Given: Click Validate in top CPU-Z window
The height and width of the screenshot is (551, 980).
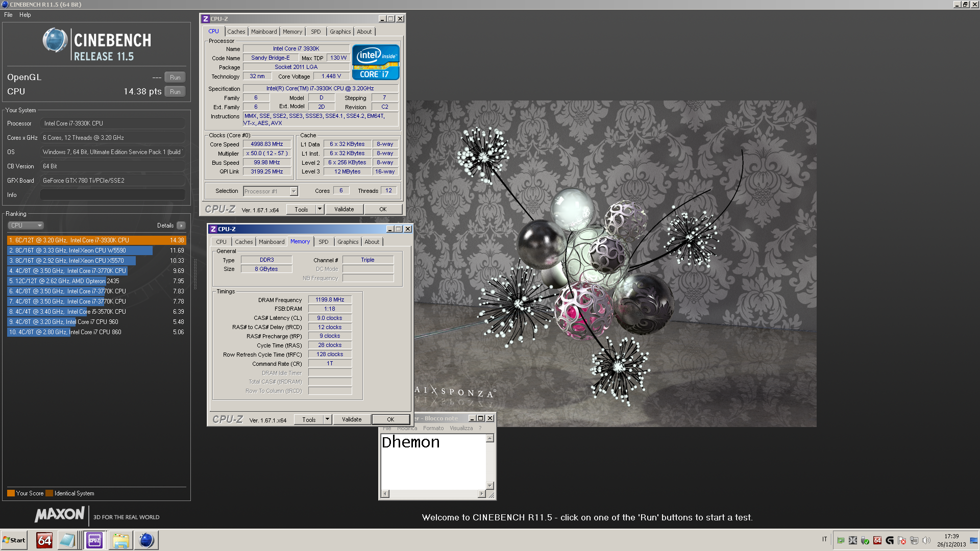Looking at the screenshot, I should 344,210.
